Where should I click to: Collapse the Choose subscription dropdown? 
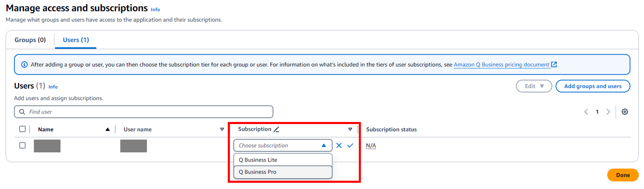324,145
